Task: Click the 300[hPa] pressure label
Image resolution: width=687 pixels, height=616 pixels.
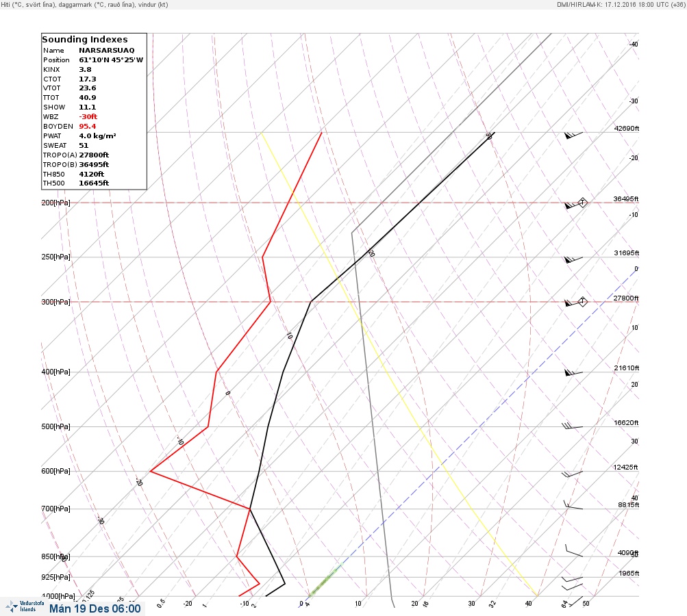Action: (55, 302)
